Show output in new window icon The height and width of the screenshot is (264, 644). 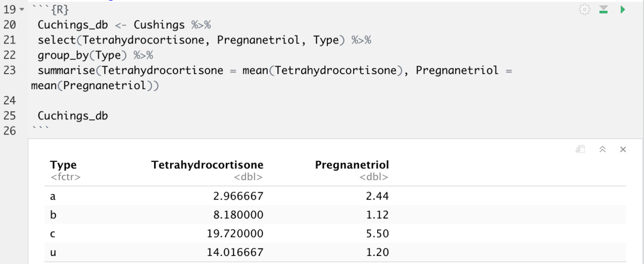click(580, 149)
